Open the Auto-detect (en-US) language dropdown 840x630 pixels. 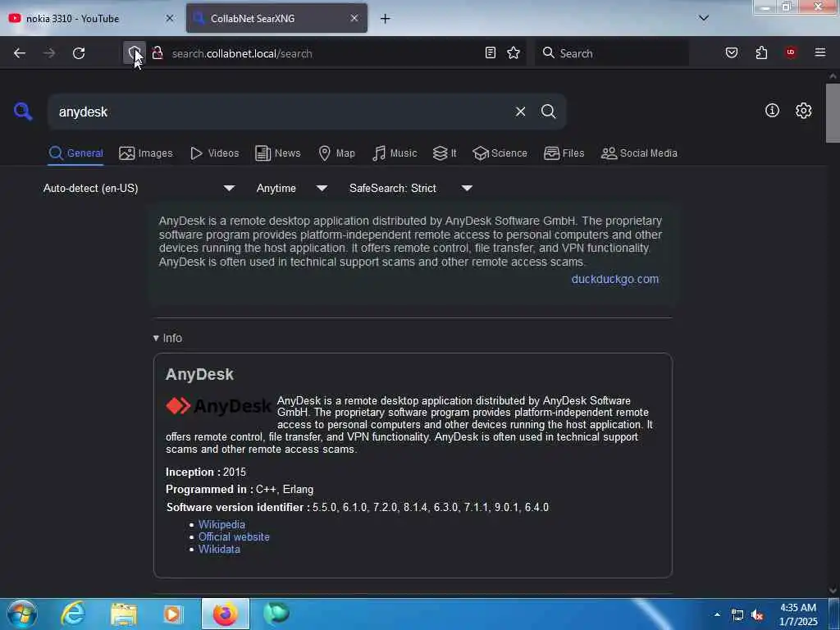point(139,188)
